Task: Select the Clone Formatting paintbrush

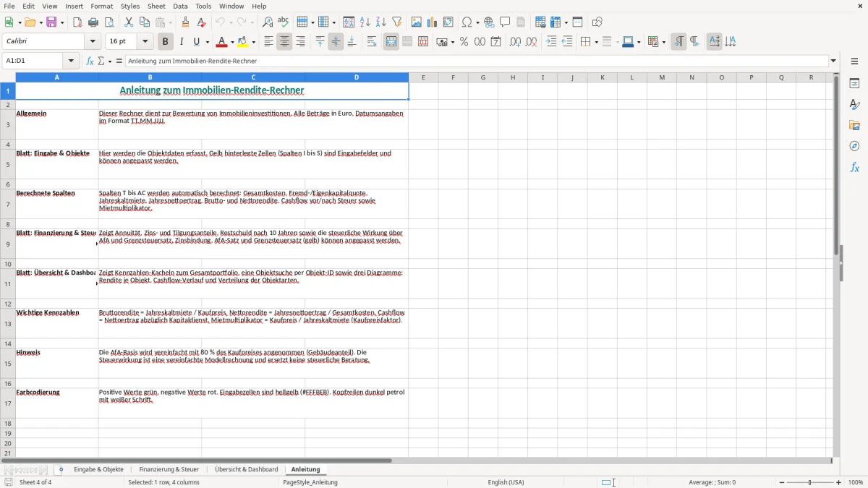Action: (185, 22)
